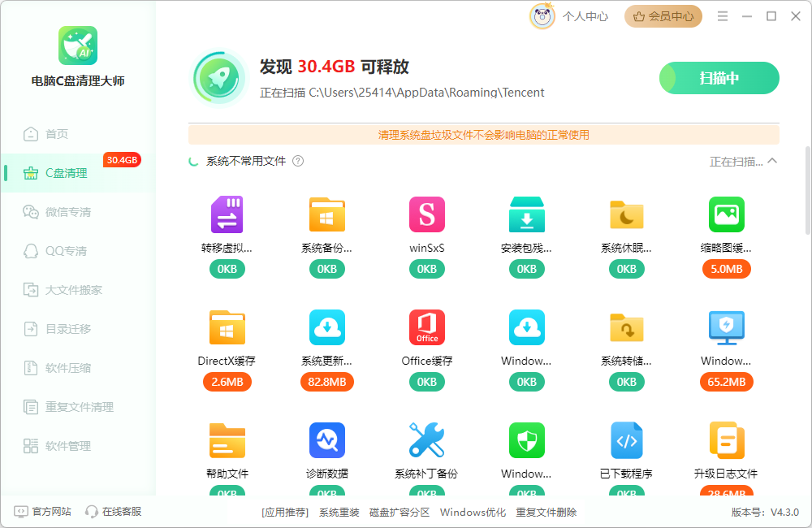
Task: Click the orange notice banner text
Action: point(484,135)
